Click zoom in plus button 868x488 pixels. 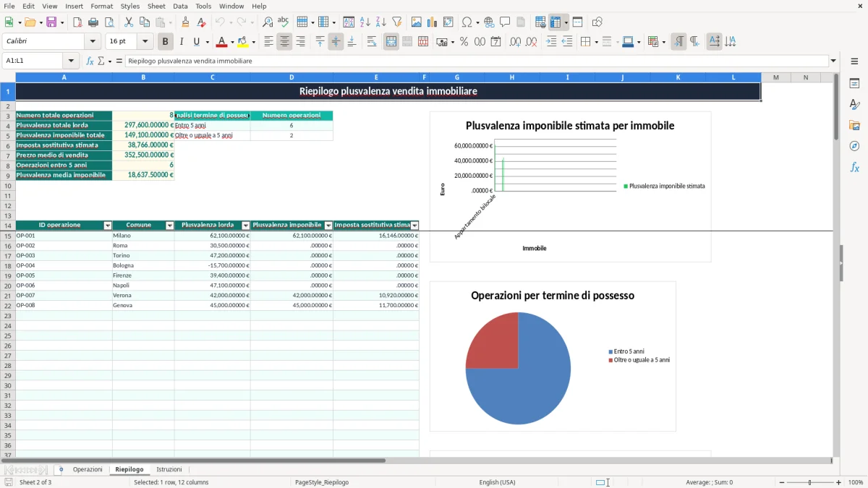(839, 482)
